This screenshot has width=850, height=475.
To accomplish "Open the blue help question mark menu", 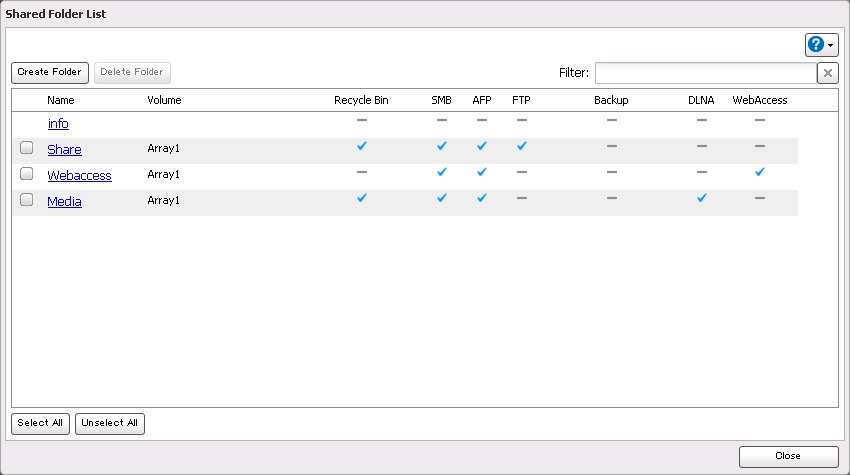I will [821, 45].
